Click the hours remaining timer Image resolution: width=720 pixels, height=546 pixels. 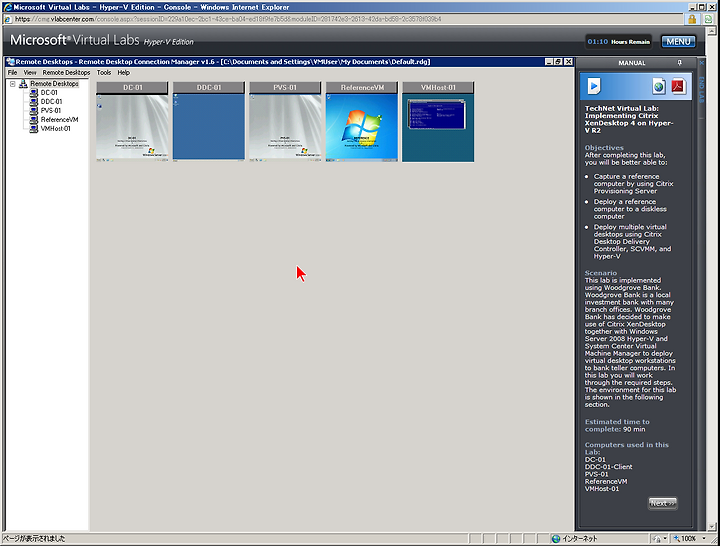[619, 42]
